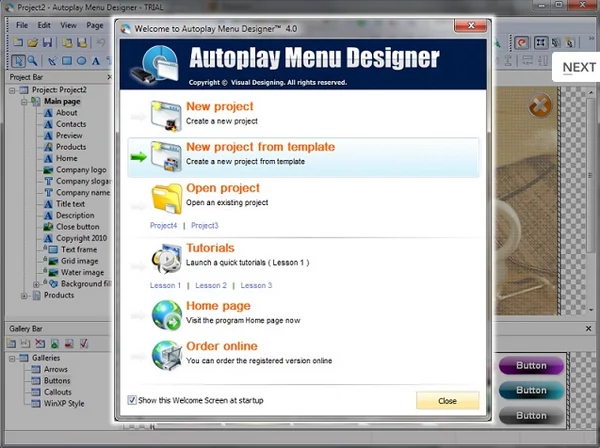Launch the Lesson 3 tutorial link
Screen dimensions: 600x448
256,285
